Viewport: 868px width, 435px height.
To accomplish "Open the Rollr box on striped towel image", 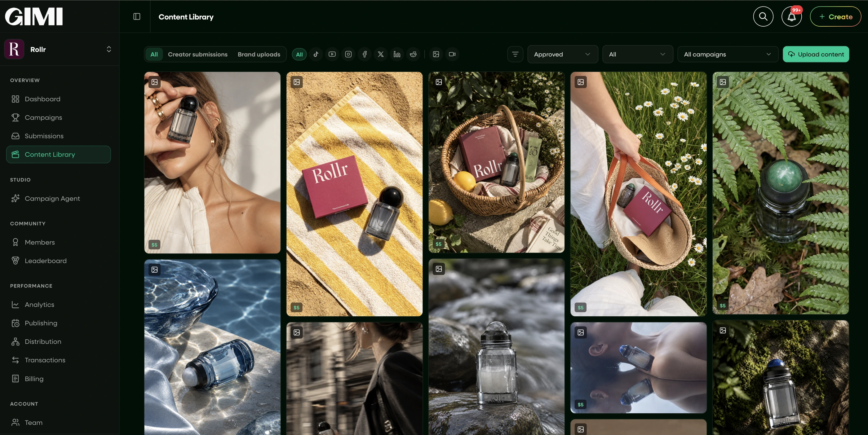I will coord(354,194).
